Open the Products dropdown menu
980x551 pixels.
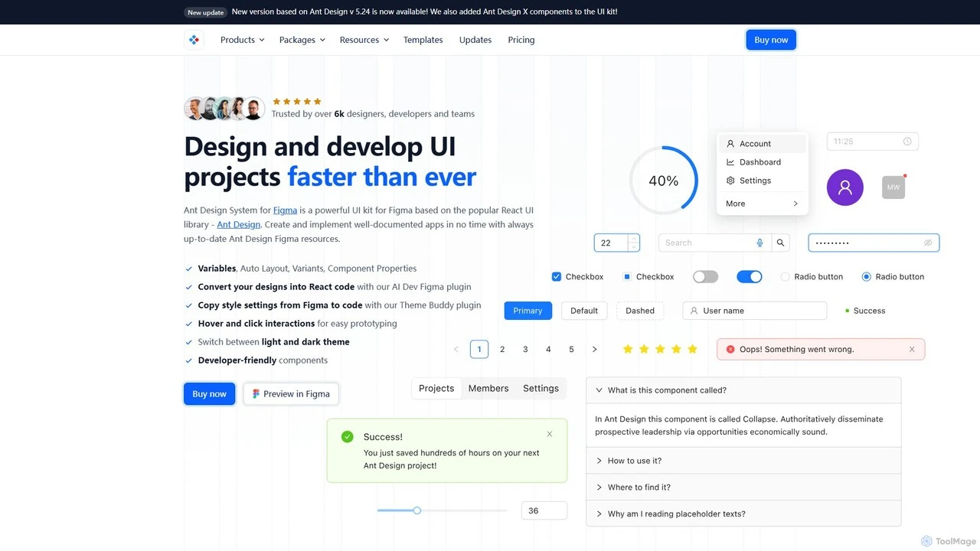(x=242, y=40)
